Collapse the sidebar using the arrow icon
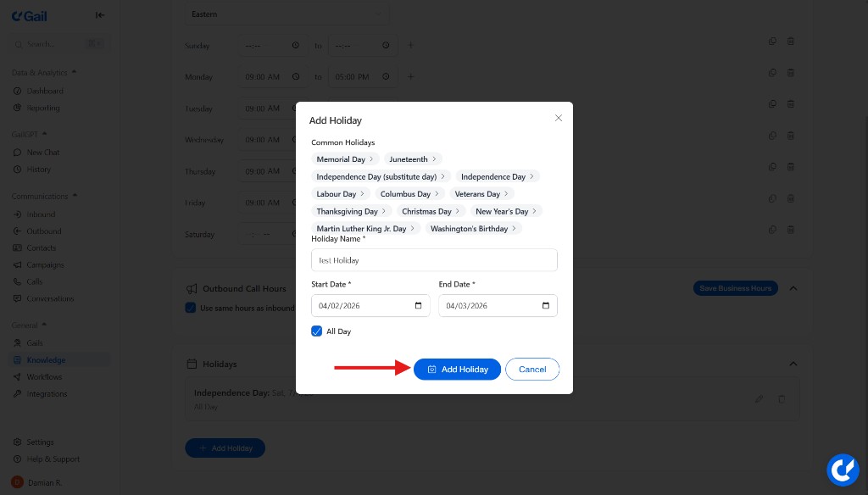The image size is (868, 495). point(99,14)
